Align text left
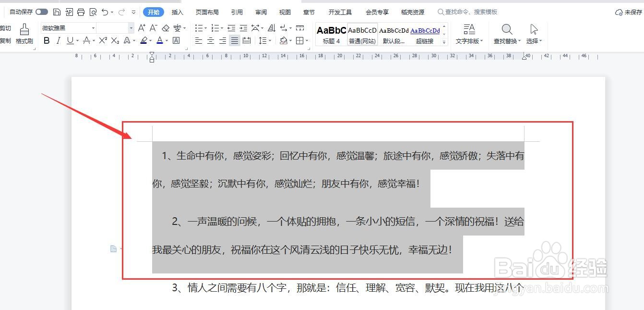Viewport: 644px width, 310px height. coord(199,41)
